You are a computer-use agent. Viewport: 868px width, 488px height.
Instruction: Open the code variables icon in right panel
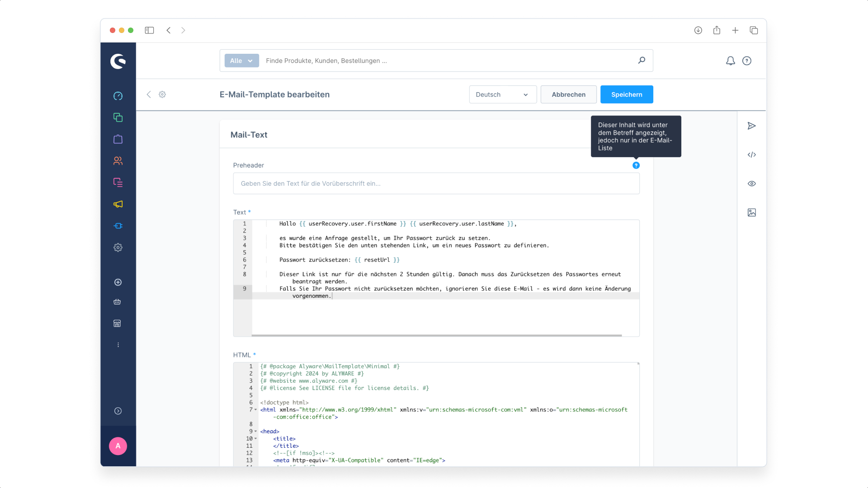point(752,155)
